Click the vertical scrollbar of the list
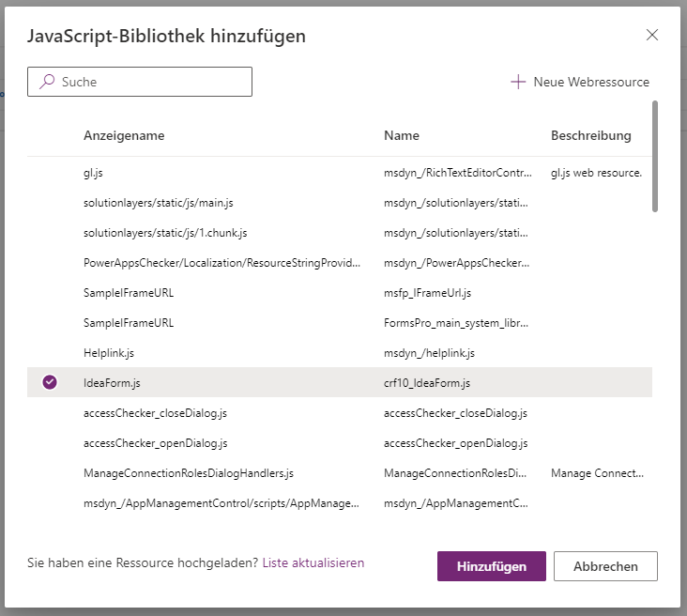Image resolution: width=687 pixels, height=616 pixels. [655, 157]
